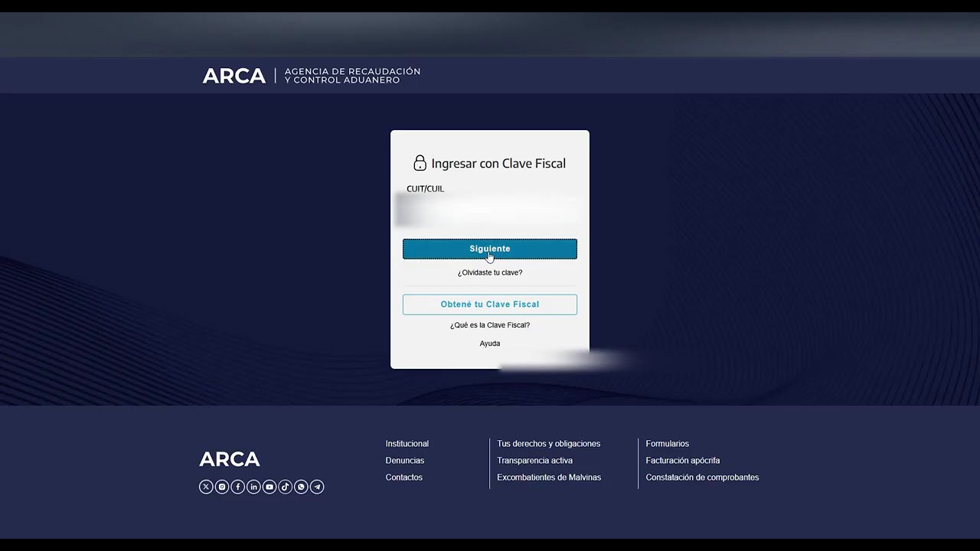
Task: Open ARCA's X (Twitter) profile icon
Action: click(x=206, y=487)
